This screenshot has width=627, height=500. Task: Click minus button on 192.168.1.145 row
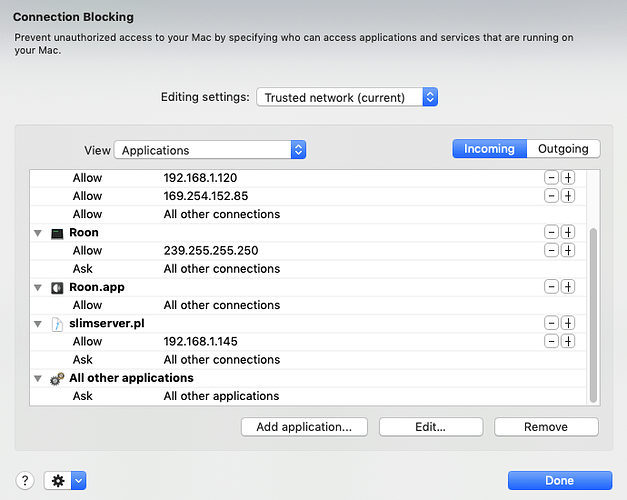point(551,341)
